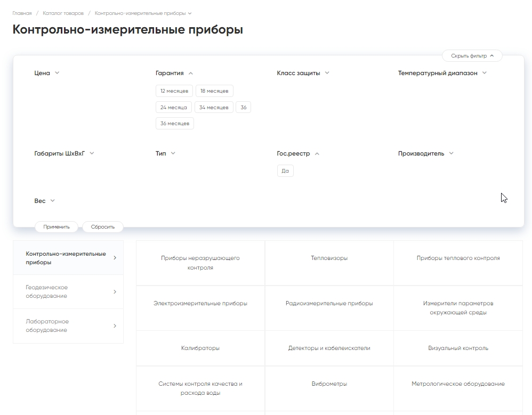
Task: Reset filters with Сбросить
Action: [103, 227]
